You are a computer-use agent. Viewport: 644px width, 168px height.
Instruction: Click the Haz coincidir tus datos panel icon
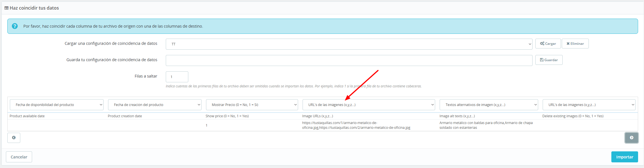pyautogui.click(x=6, y=8)
